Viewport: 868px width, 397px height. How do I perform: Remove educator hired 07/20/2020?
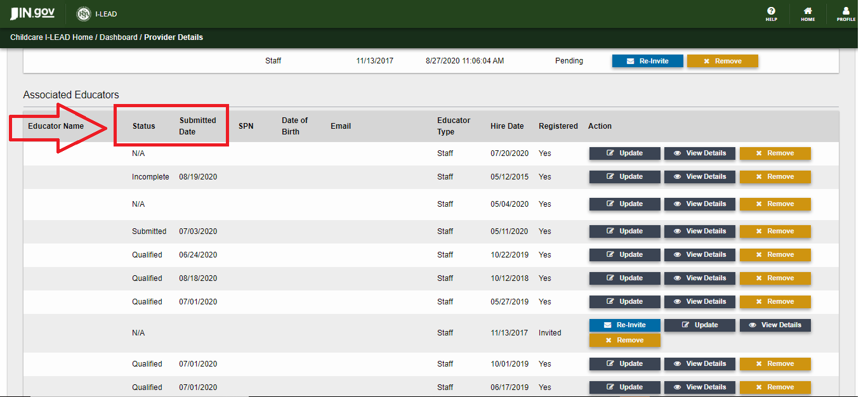[x=775, y=153]
